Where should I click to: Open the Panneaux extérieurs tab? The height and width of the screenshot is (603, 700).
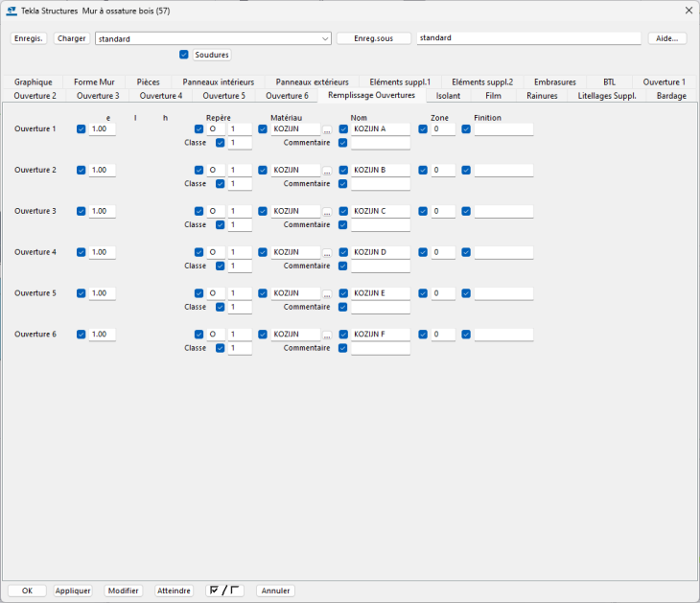312,82
